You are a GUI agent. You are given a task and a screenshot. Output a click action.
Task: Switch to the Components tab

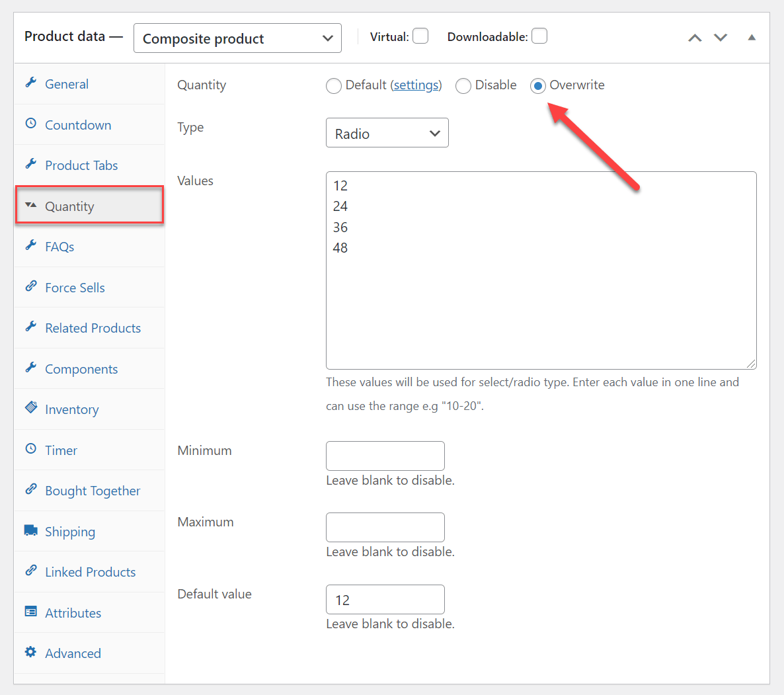click(x=81, y=368)
